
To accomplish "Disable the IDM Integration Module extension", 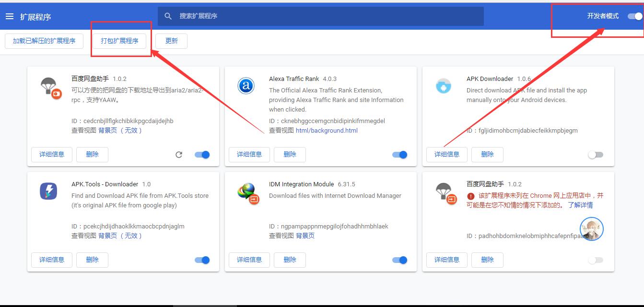I will click(x=400, y=260).
